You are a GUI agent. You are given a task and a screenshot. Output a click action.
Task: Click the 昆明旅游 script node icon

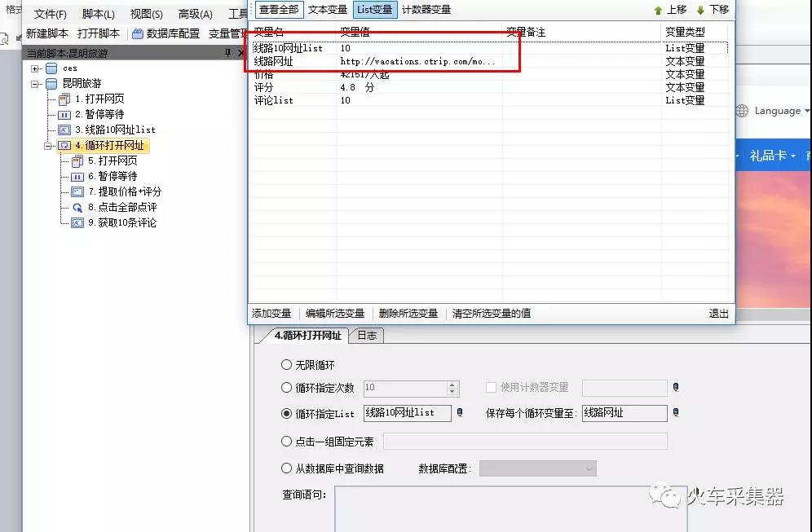(x=51, y=84)
